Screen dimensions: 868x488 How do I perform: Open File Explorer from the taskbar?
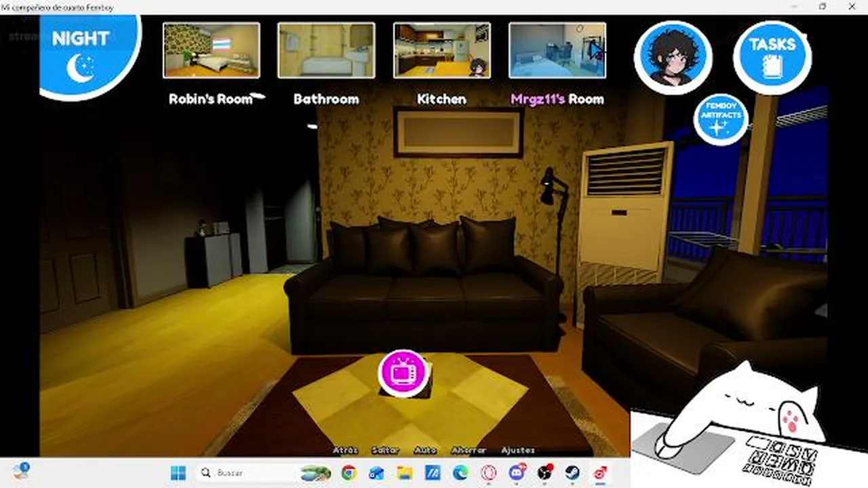pos(405,472)
